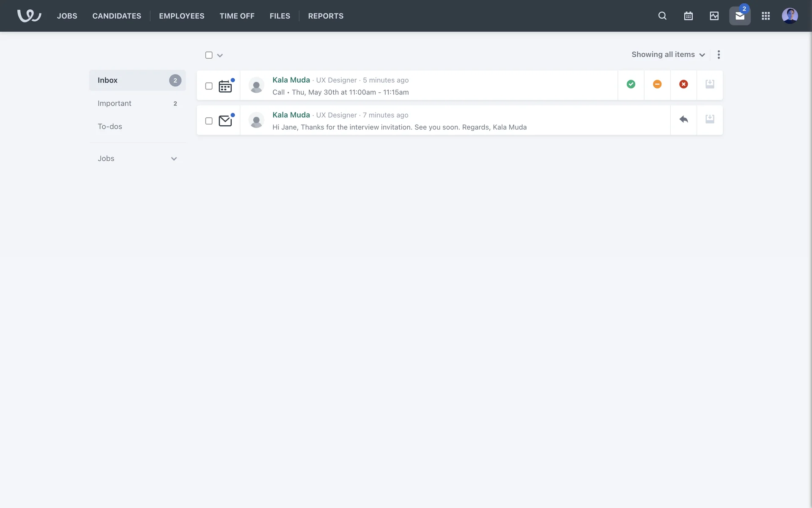
Task: Accept the call invite with green checkmark
Action: [631, 84]
